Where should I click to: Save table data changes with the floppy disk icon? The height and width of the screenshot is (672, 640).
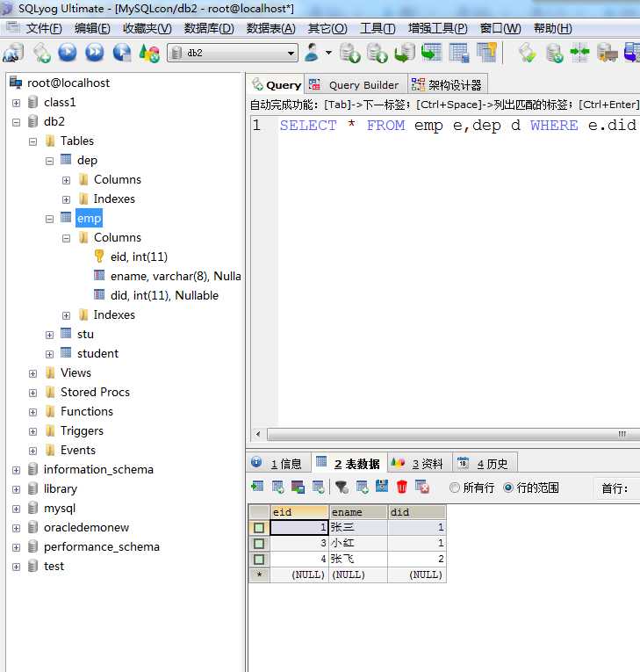[382, 487]
